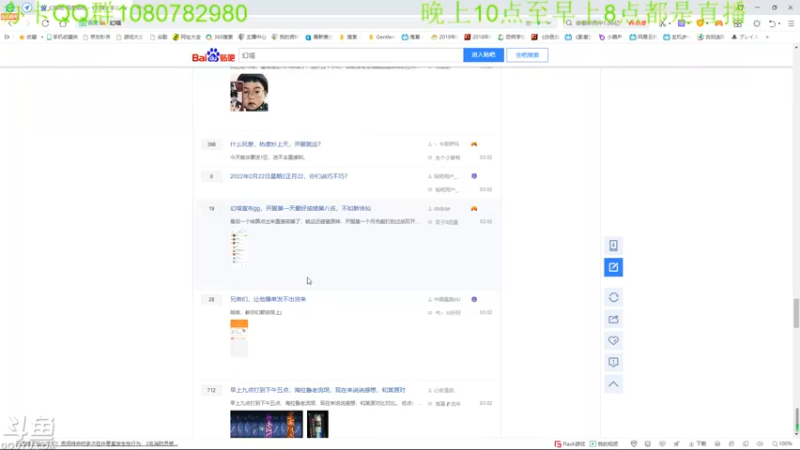The height and width of the screenshot is (450, 800).
Task: Click the orange badge beside sbdyqe author
Action: pyautogui.click(x=474, y=209)
